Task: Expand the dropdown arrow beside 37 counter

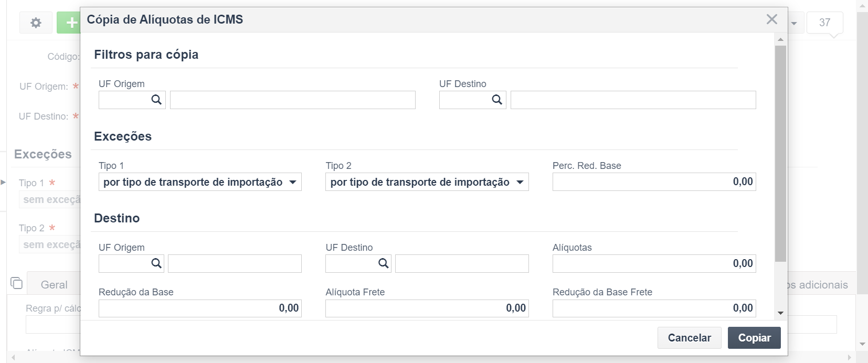Action: point(794,23)
